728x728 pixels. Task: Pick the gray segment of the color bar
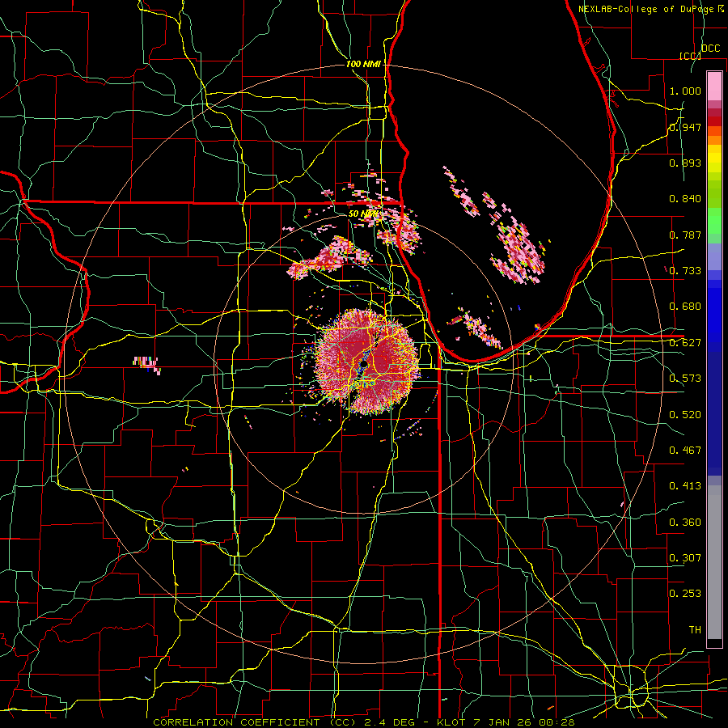(714, 562)
